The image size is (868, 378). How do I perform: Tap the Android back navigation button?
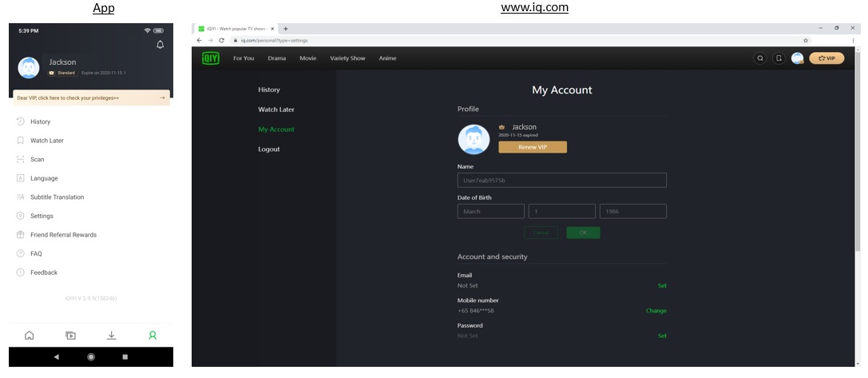click(x=57, y=357)
